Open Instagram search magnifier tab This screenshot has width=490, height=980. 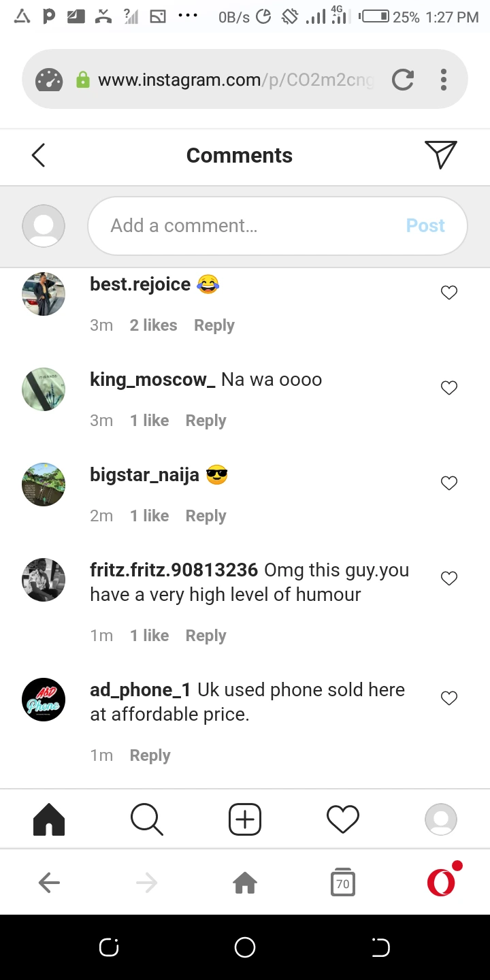[146, 819]
